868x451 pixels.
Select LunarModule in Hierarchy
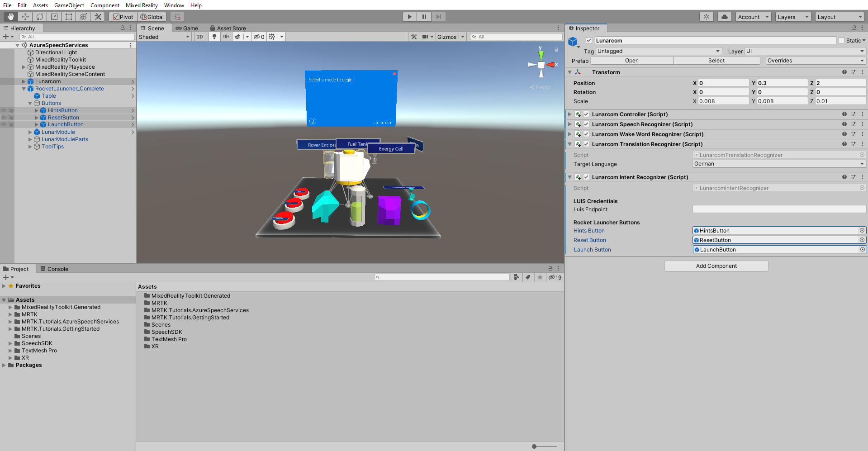pyautogui.click(x=58, y=132)
